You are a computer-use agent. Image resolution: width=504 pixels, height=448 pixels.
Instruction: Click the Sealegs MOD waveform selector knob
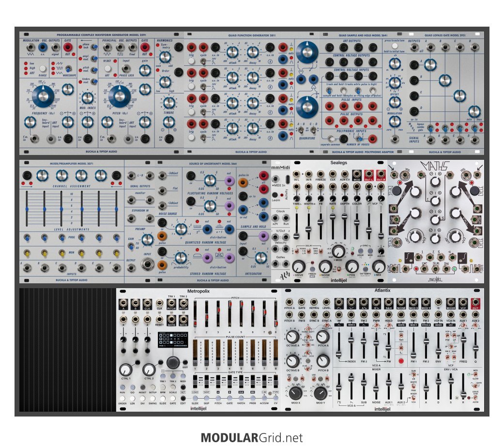[338, 251]
